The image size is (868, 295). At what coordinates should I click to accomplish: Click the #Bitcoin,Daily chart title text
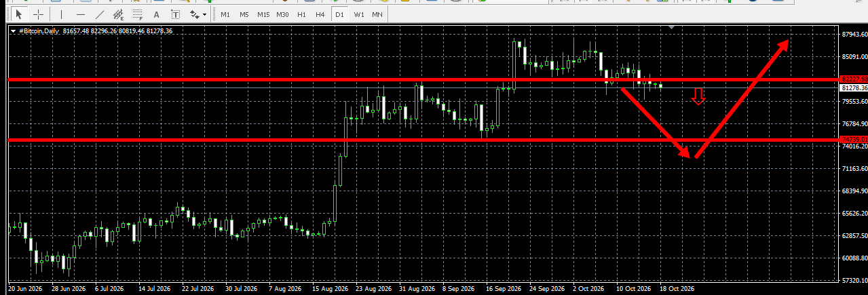click(x=40, y=31)
